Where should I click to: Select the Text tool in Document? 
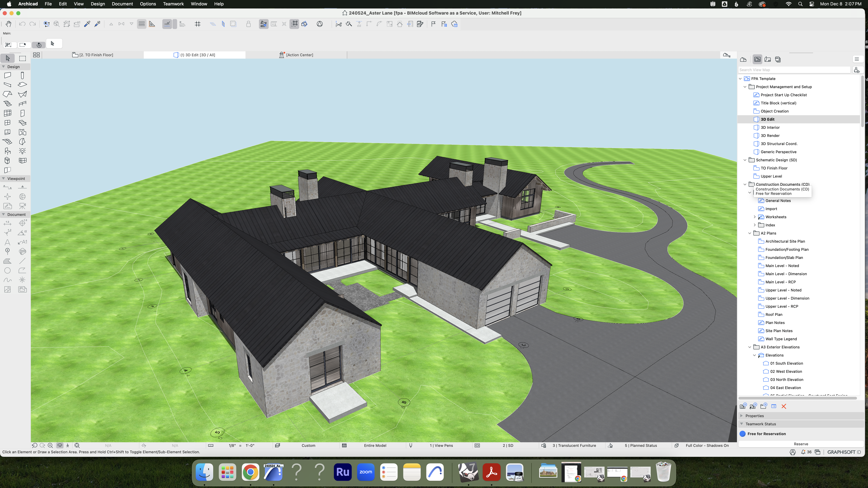pos(7,242)
